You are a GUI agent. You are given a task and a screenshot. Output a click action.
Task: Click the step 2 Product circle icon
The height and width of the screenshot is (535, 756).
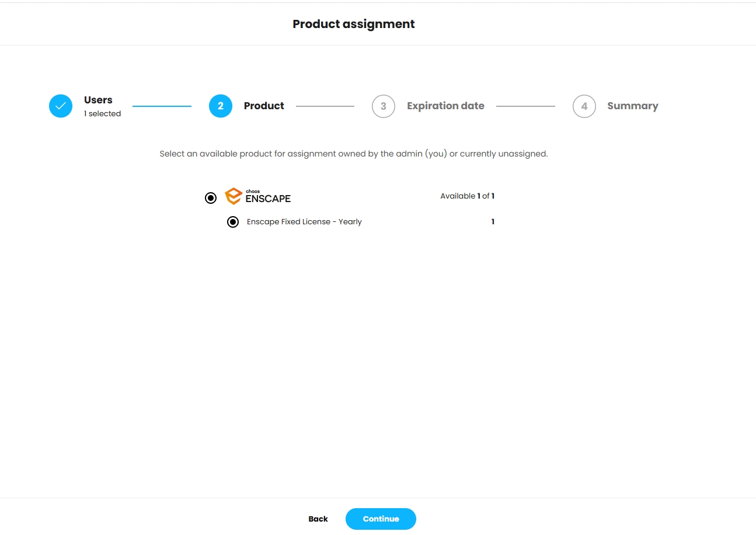pos(221,106)
